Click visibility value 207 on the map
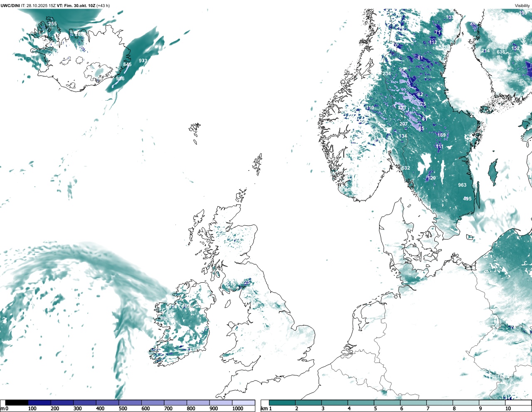 (x=404, y=124)
